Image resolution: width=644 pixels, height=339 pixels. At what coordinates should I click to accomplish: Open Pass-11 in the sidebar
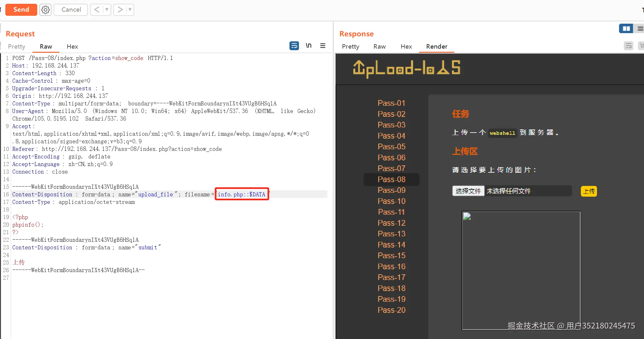pyautogui.click(x=391, y=212)
